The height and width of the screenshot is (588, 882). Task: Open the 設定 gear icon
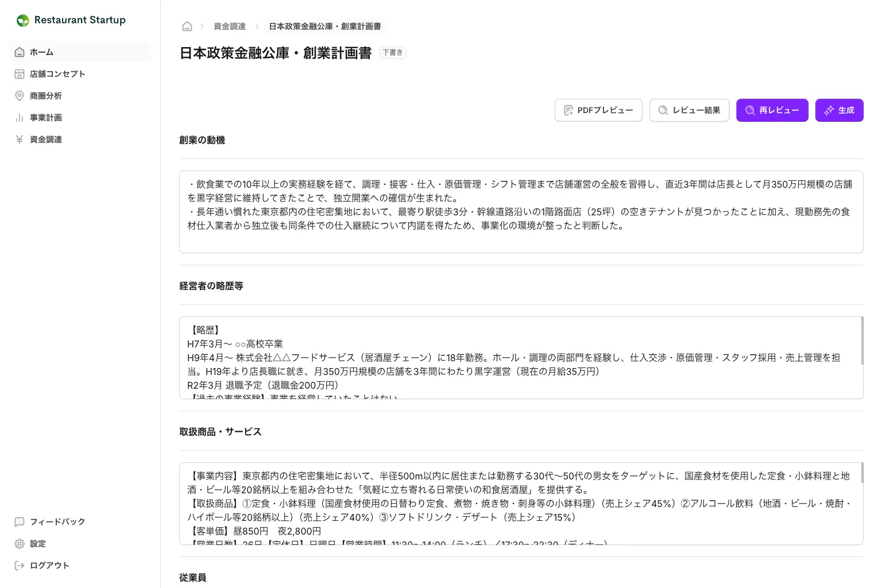[20, 543]
